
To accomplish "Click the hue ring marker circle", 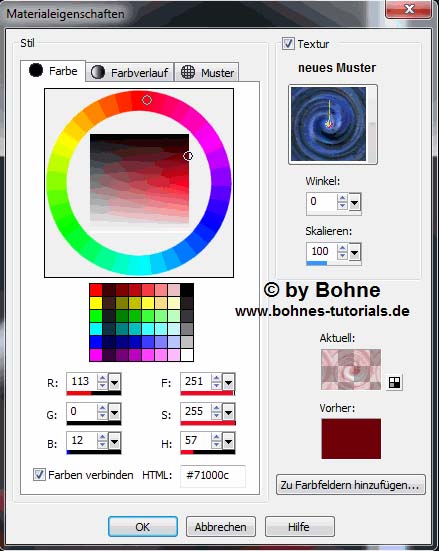I will point(147,100).
